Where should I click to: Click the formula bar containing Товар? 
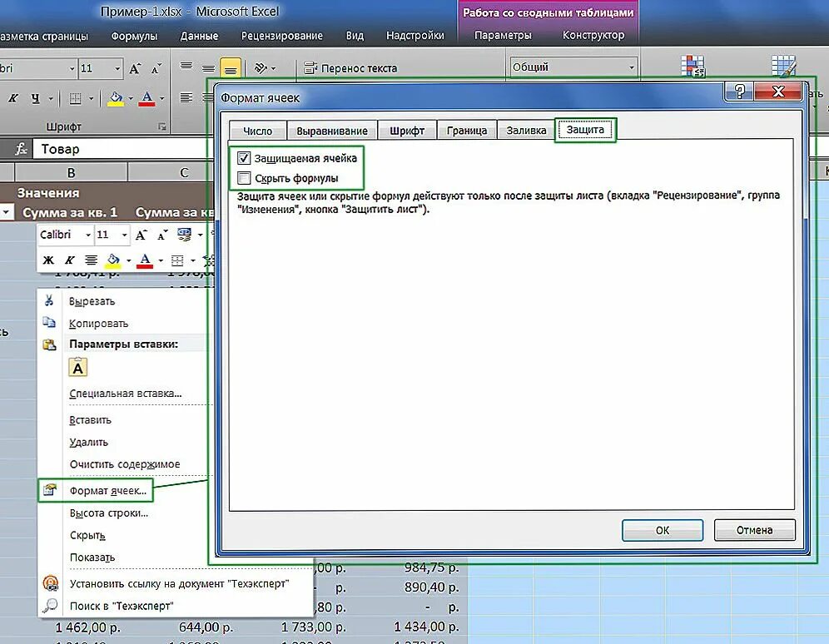point(122,149)
